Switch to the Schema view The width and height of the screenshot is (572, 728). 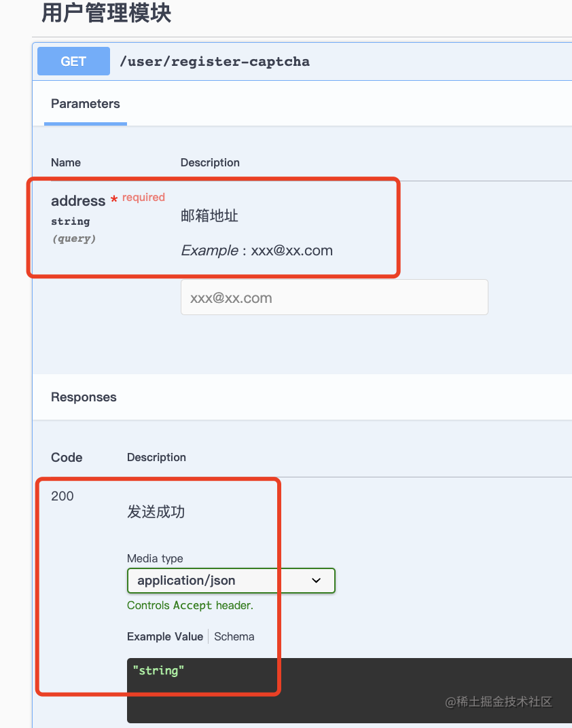pyautogui.click(x=234, y=636)
